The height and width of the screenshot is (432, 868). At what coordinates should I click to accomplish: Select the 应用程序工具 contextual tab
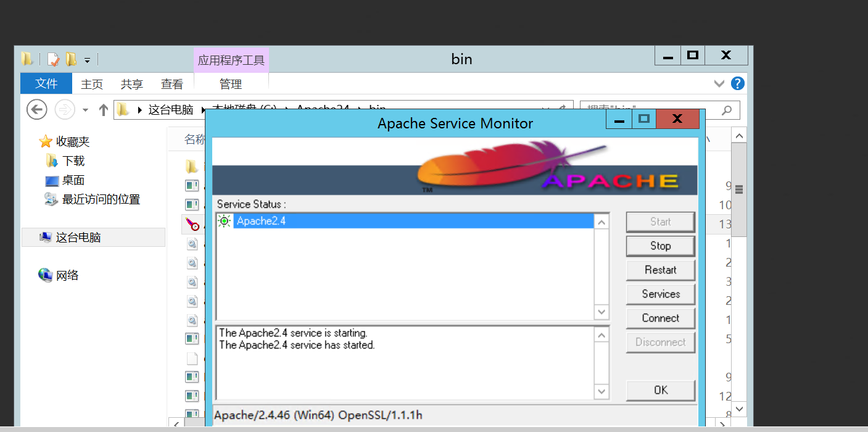click(231, 60)
